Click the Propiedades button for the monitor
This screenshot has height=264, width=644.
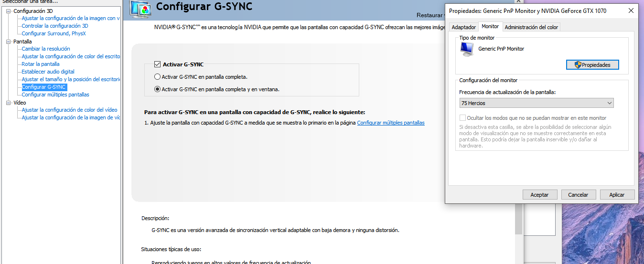592,64
